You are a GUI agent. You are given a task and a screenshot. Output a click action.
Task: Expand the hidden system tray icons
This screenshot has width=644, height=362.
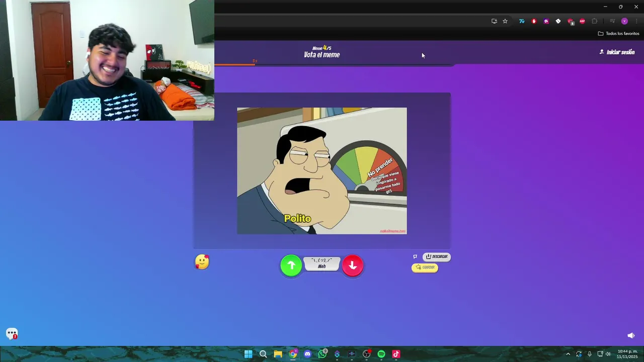click(x=568, y=354)
